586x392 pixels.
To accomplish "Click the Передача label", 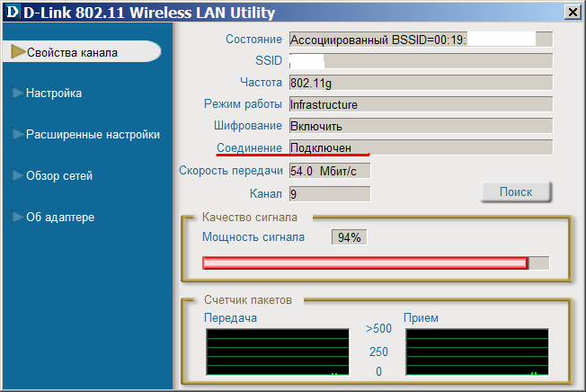I will pos(231,318).
